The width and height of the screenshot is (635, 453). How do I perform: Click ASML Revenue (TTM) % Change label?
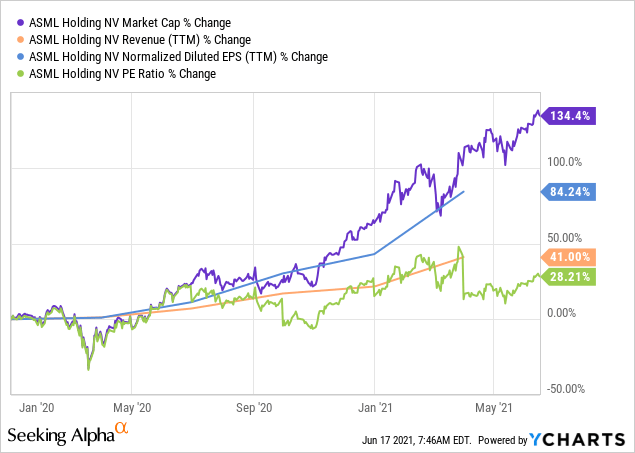click(x=140, y=40)
